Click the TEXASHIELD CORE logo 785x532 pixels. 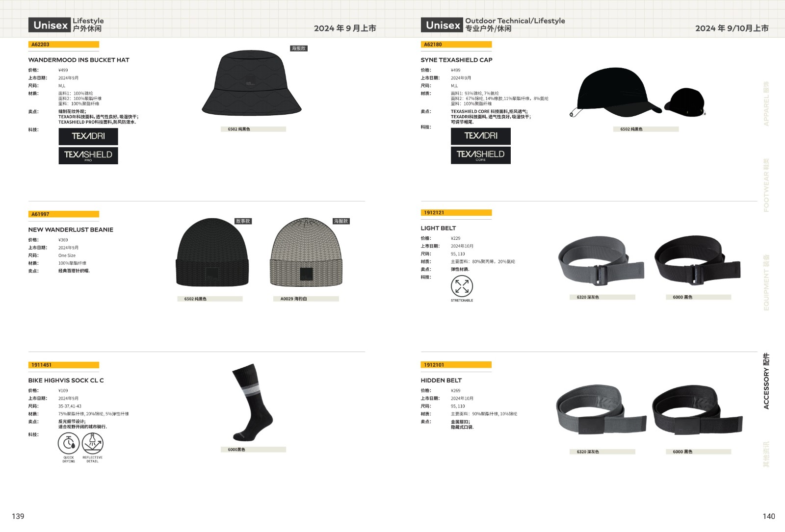(481, 155)
